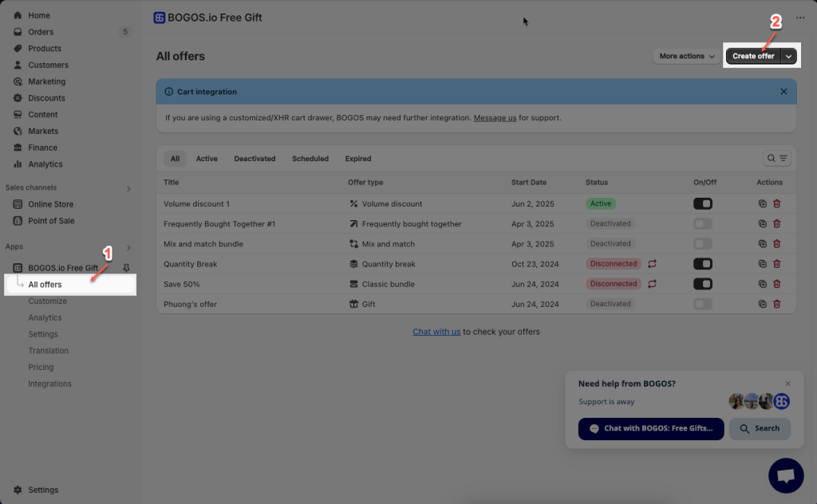
Task: Delete the Quantity Break offer
Action: [777, 264]
